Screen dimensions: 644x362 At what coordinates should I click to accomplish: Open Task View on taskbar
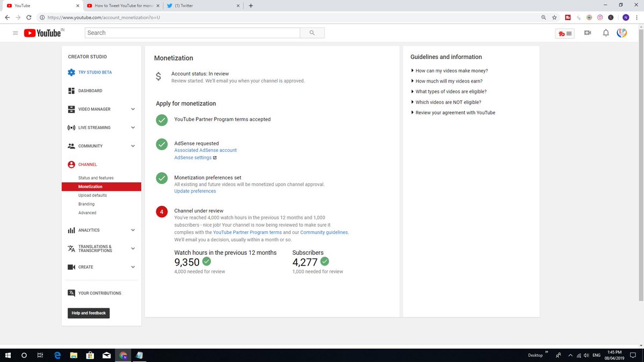pos(40,355)
